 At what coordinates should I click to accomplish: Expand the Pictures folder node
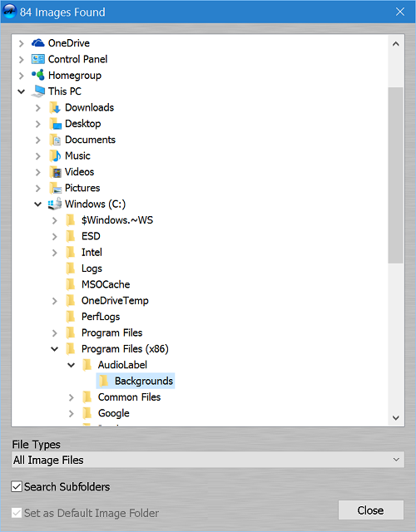(x=38, y=189)
